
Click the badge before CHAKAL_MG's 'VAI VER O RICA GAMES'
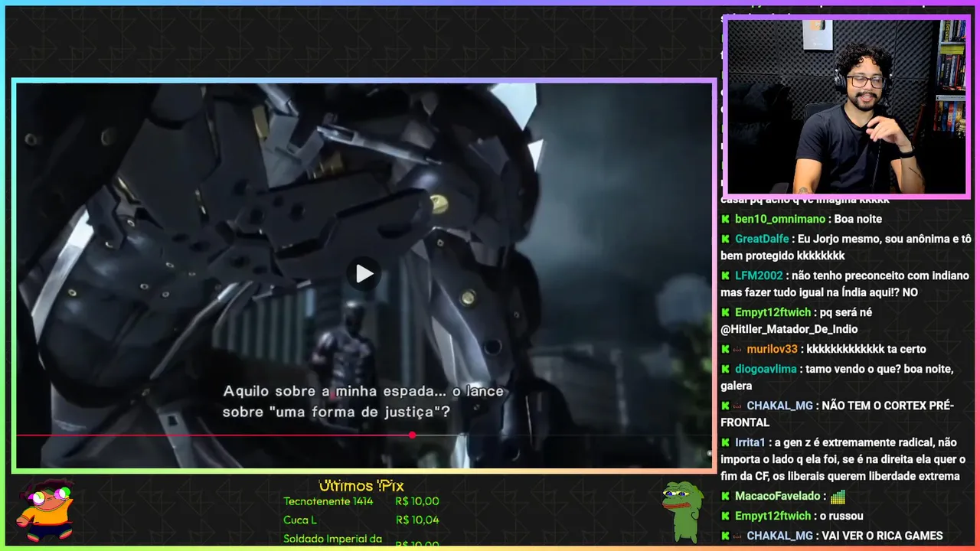click(738, 536)
